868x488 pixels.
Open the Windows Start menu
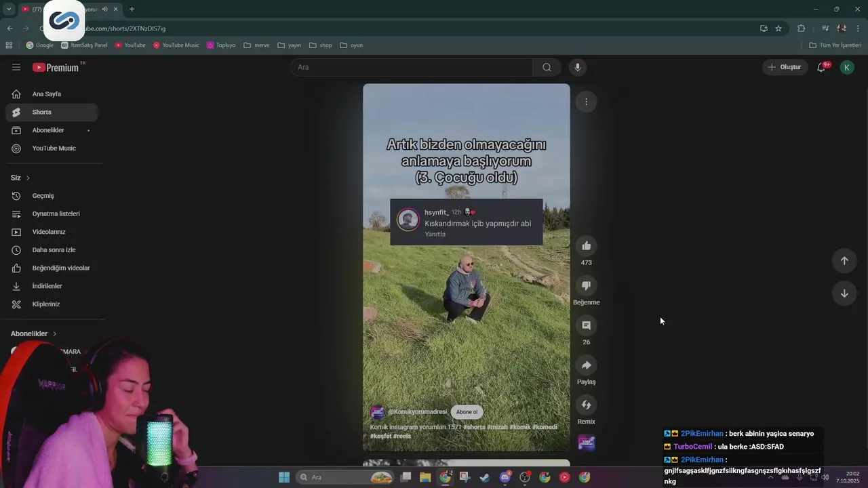(284, 477)
